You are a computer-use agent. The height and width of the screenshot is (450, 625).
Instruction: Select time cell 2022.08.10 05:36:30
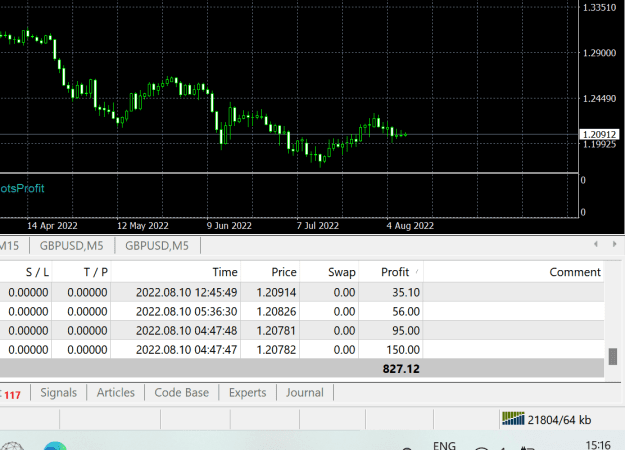coord(187,312)
